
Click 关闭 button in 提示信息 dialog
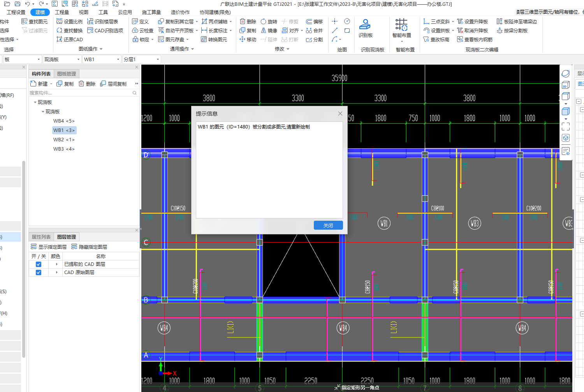(x=328, y=225)
